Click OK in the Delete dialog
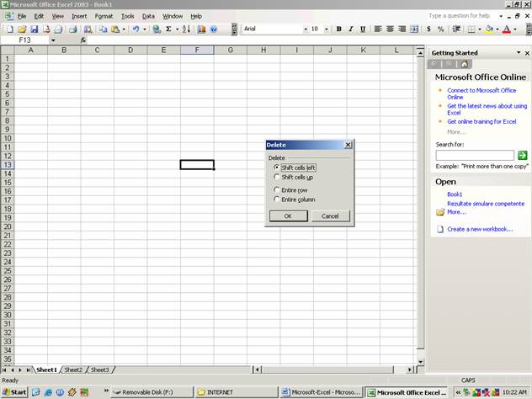 pos(288,216)
